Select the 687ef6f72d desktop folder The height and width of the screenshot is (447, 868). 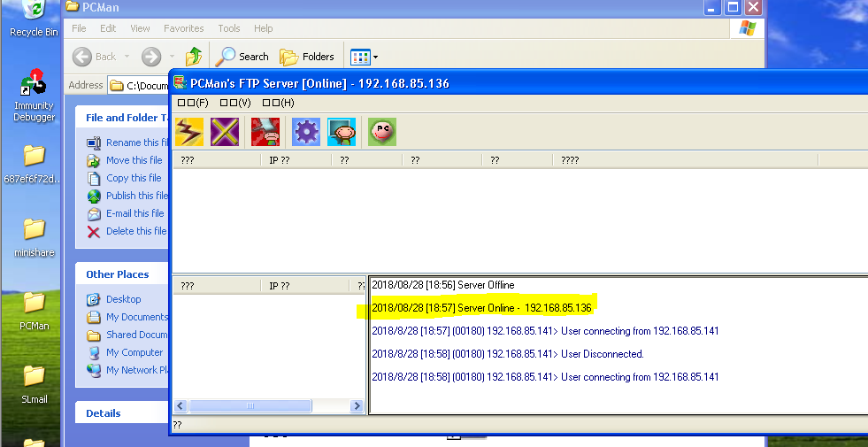(x=34, y=164)
